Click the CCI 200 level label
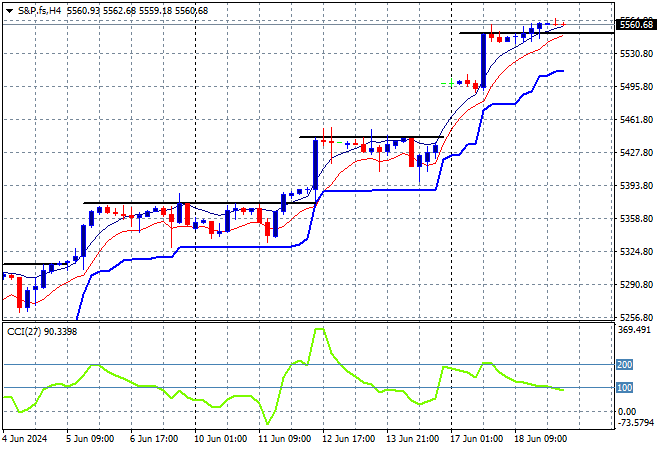Viewport: 660px width, 450px height. tap(624, 365)
